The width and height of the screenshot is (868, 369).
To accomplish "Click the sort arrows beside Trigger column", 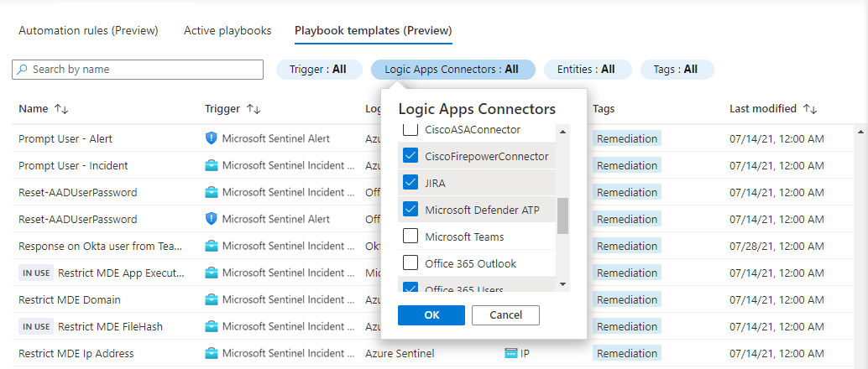I will click(x=253, y=109).
